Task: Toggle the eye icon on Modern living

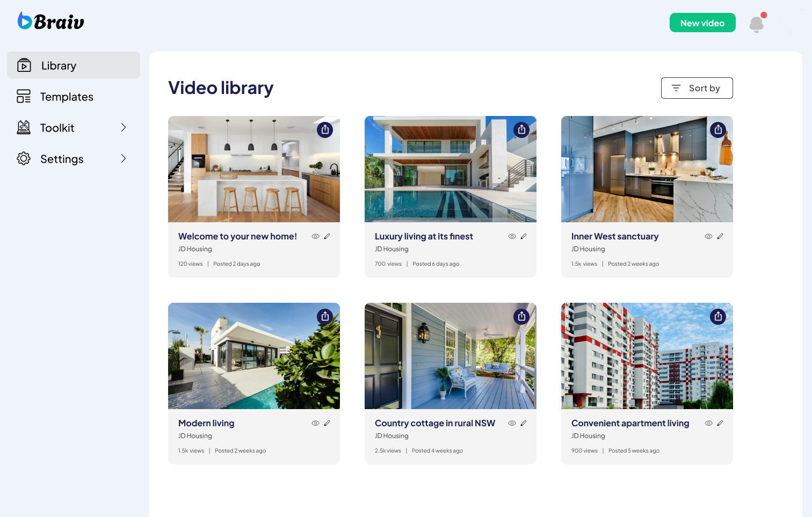Action: point(315,423)
